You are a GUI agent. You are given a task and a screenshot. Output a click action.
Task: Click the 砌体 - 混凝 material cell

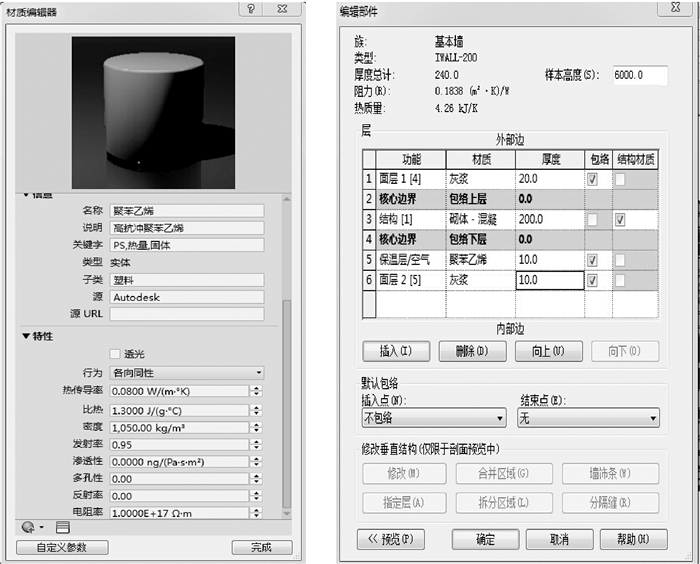[x=481, y=220]
